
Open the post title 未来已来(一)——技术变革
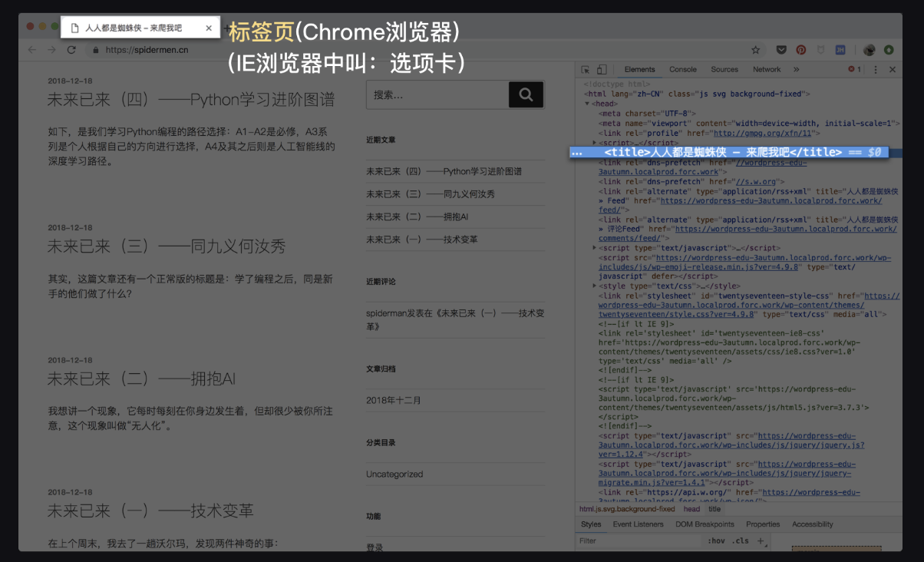coord(150,511)
